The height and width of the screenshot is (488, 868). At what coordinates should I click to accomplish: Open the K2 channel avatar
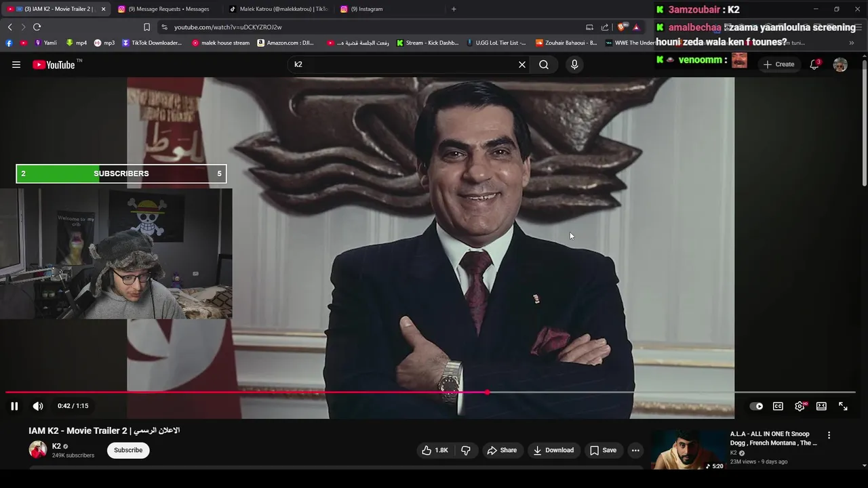coord(38,449)
